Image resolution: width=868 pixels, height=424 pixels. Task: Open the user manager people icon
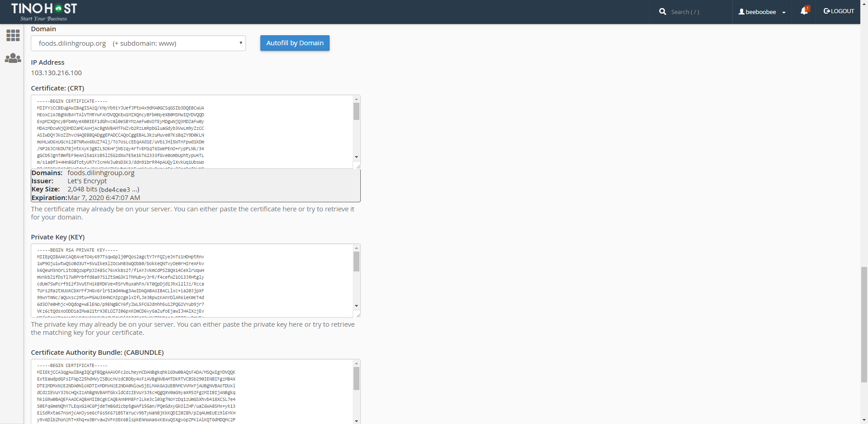[x=13, y=58]
